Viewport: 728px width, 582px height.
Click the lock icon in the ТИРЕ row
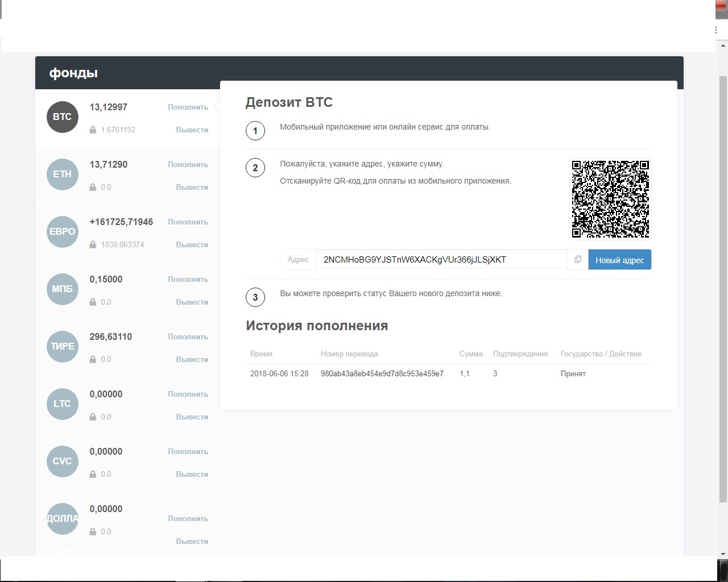click(x=93, y=360)
